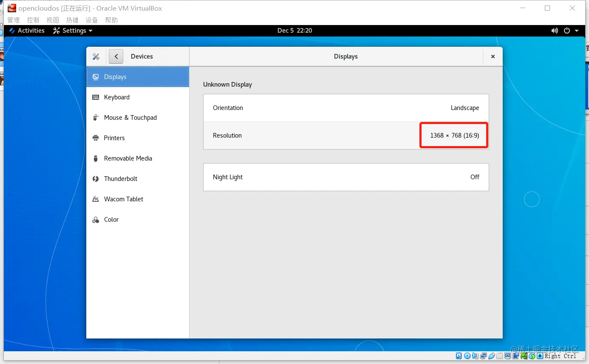Open the virtual display status icon
This screenshot has width=589, height=364.
507,356
